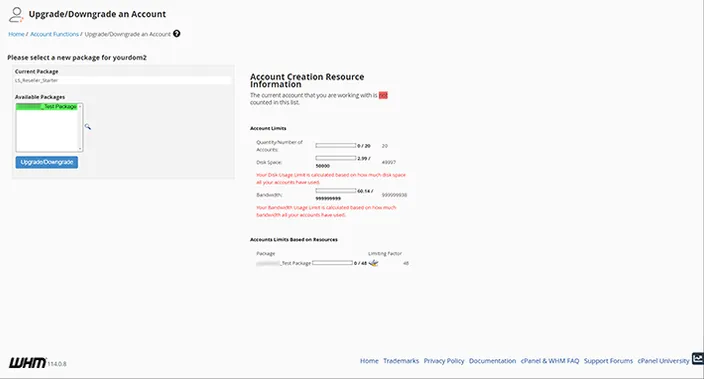Click the red highlighted 'not' word

pos(383,95)
